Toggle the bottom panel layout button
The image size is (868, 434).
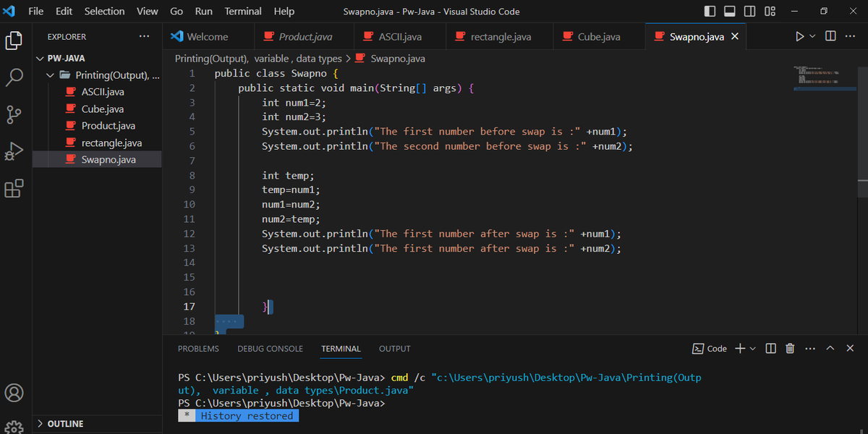[x=730, y=12]
